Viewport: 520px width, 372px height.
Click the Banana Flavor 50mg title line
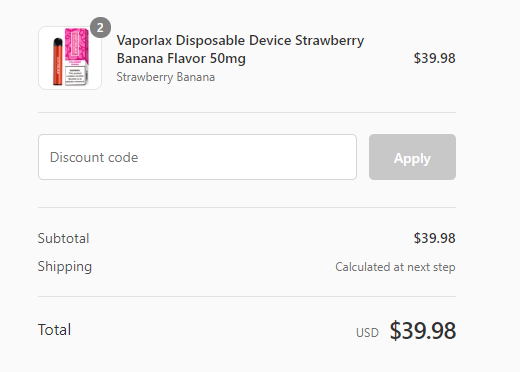click(x=181, y=58)
